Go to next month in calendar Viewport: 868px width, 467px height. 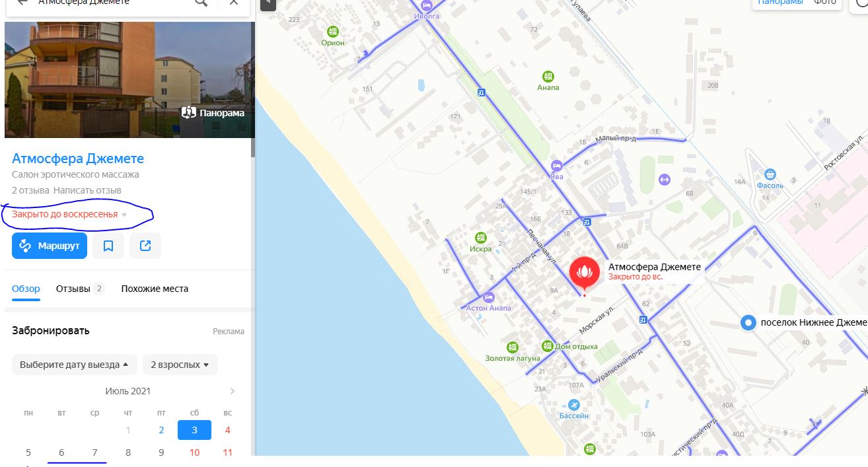233,391
